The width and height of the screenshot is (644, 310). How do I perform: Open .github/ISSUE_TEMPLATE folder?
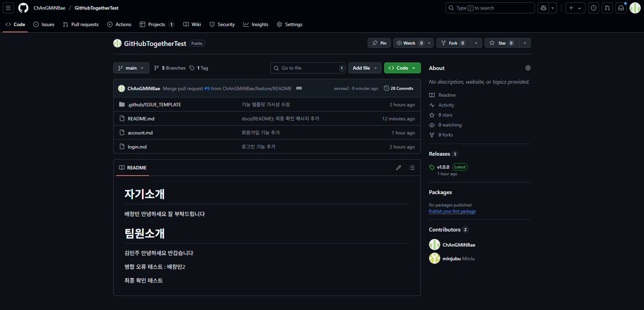point(154,105)
